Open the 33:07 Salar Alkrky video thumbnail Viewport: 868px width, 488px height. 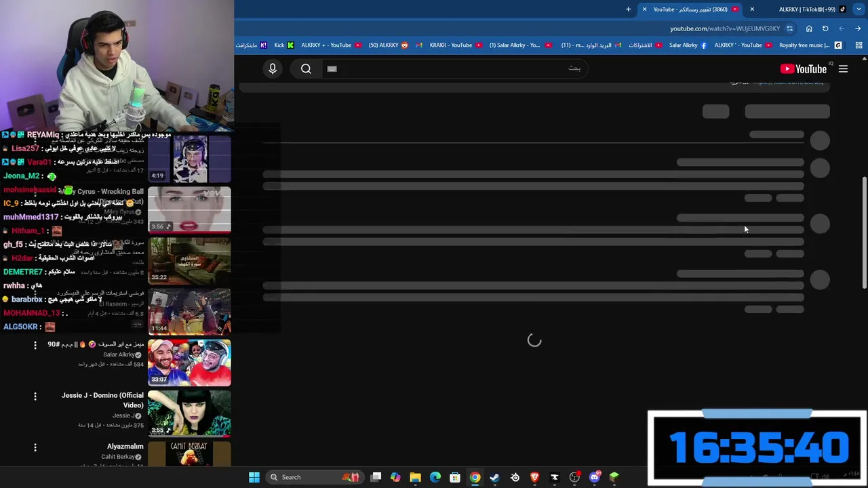point(189,363)
